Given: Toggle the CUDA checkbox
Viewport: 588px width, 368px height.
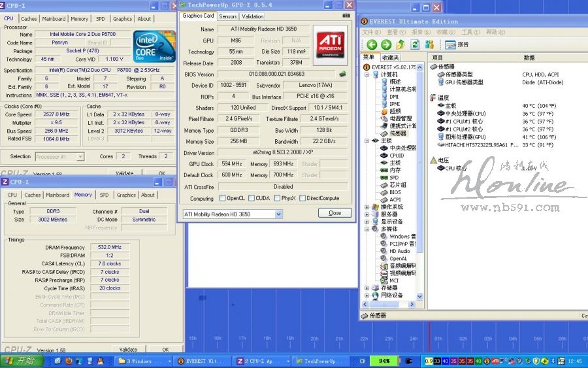Looking at the screenshot, I should pyautogui.click(x=252, y=199).
